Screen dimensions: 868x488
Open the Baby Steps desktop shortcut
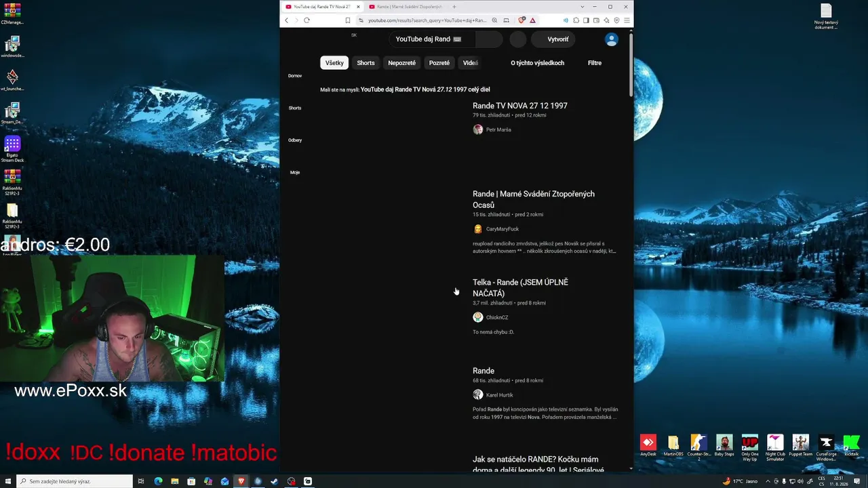pyautogui.click(x=724, y=445)
